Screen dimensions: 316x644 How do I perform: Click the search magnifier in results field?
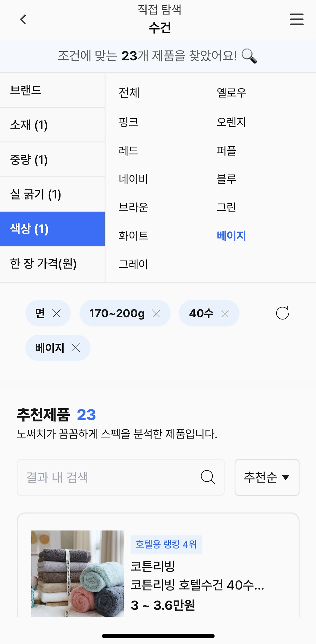pos(208,477)
